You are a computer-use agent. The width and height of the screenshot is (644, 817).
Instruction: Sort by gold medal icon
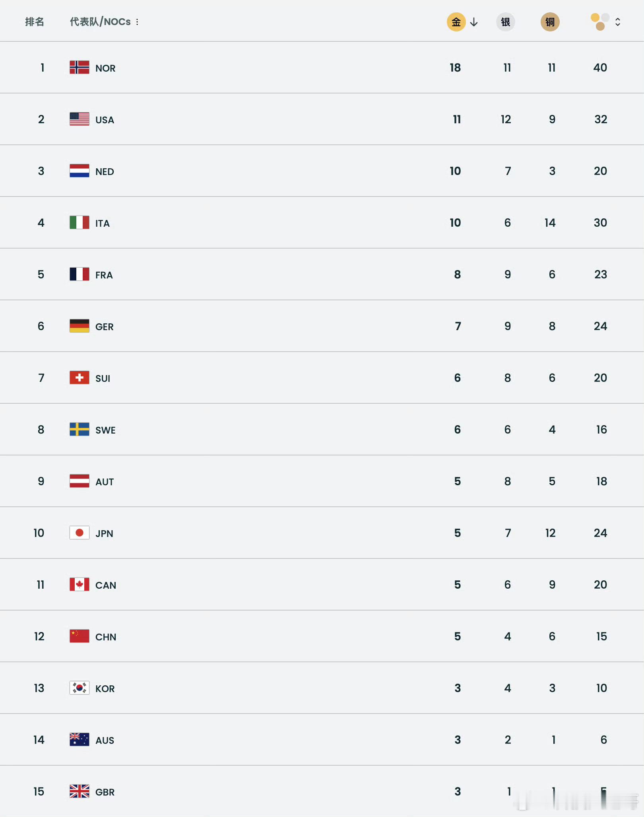(x=456, y=22)
